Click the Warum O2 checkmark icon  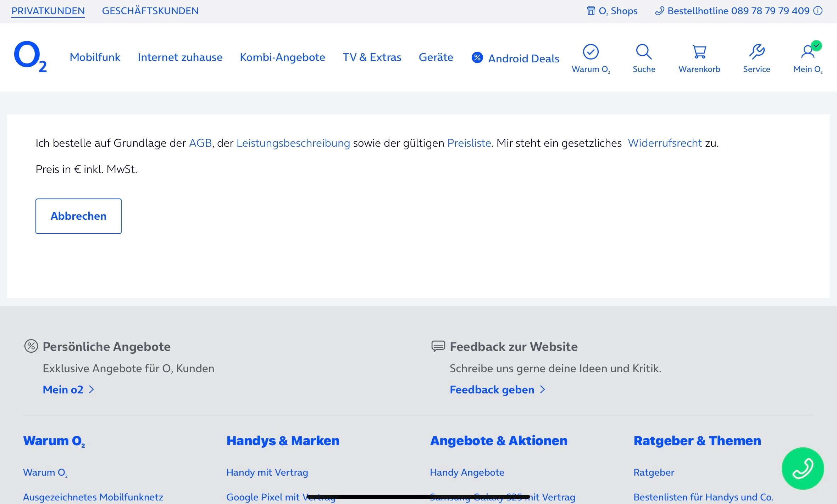coord(591,52)
